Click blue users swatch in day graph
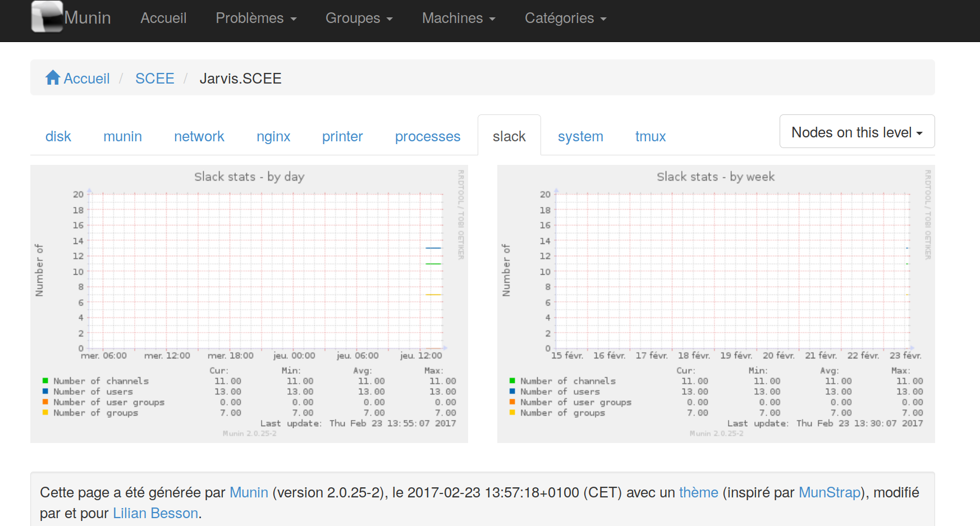 (45, 391)
